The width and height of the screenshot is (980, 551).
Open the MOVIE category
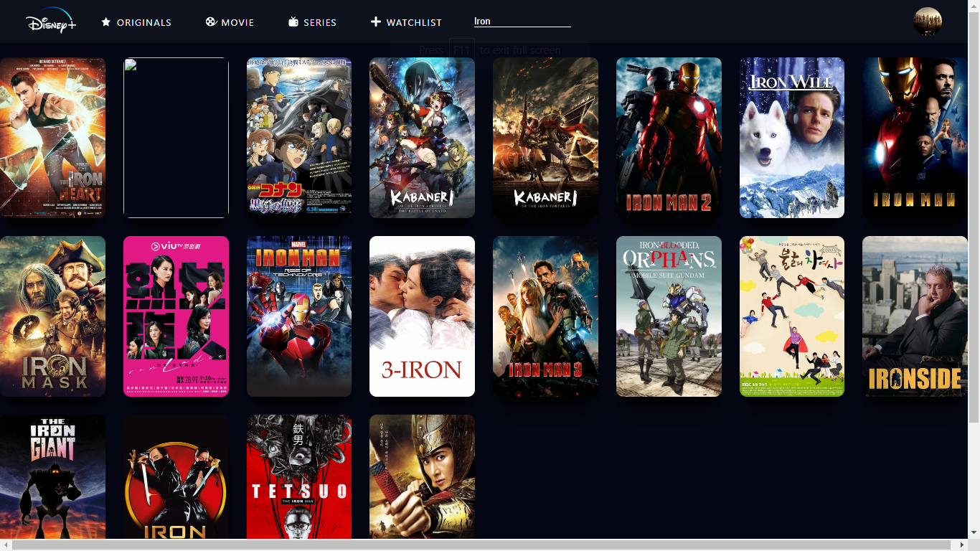pyautogui.click(x=237, y=22)
